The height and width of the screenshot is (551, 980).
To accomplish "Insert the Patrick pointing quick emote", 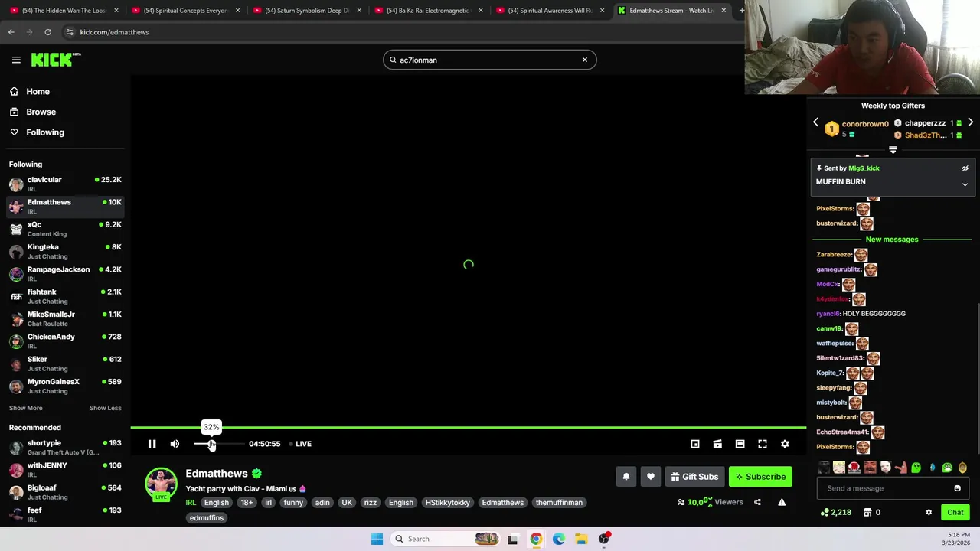I will pos(900,468).
